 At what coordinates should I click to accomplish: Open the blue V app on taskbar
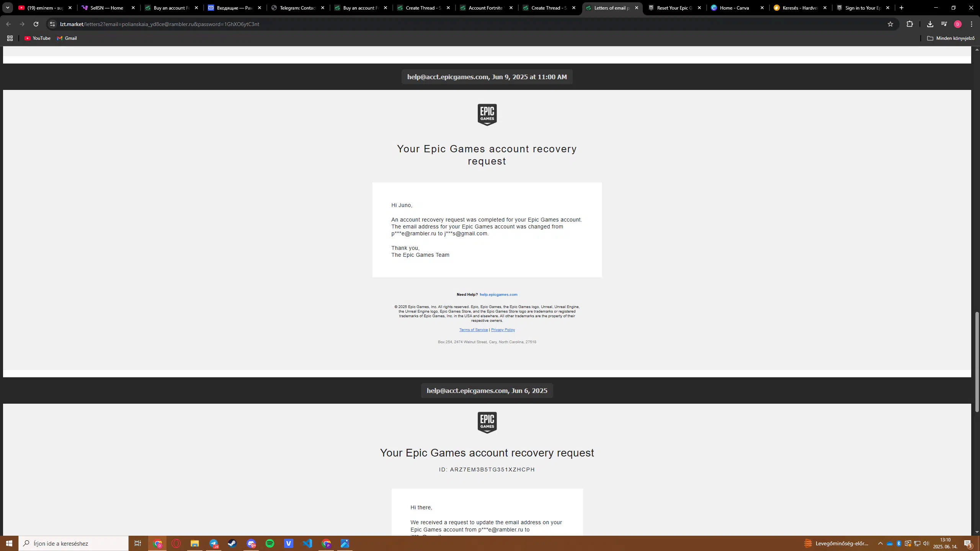click(x=289, y=543)
